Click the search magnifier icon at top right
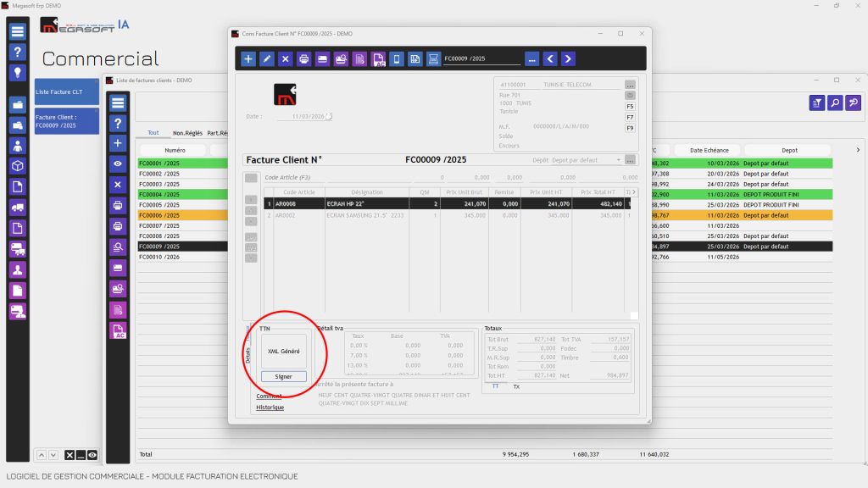 click(835, 103)
